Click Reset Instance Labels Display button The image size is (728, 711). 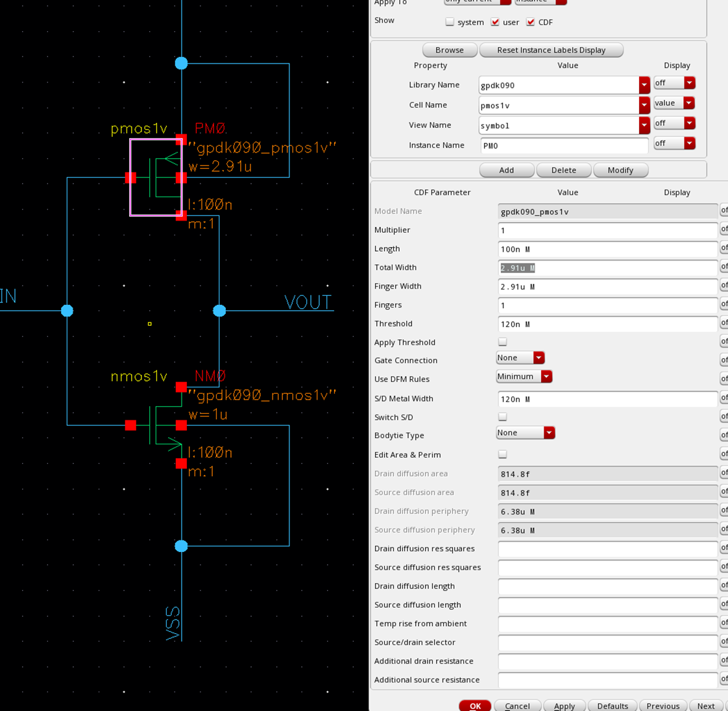[551, 50]
